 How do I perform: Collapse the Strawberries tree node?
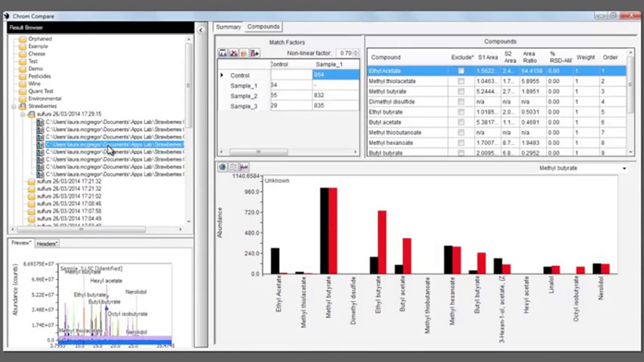tap(14, 107)
